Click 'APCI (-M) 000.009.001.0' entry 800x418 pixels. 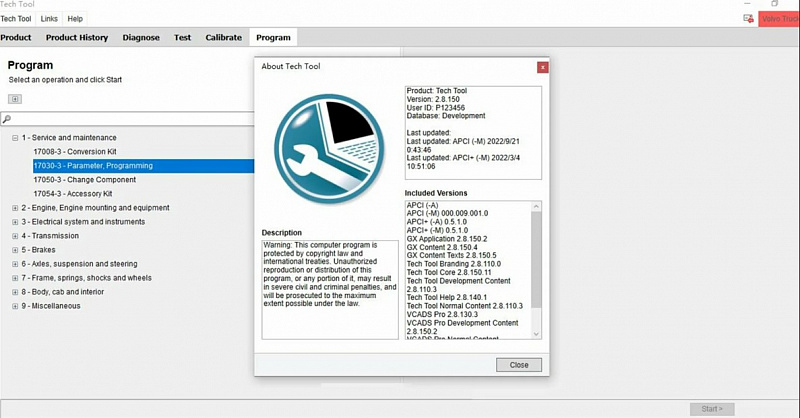tap(447, 213)
